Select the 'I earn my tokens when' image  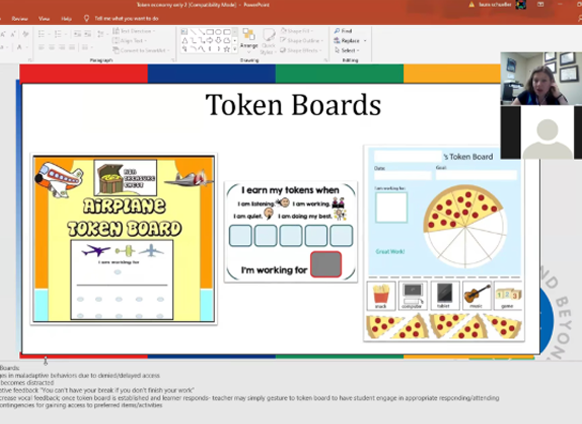pyautogui.click(x=291, y=232)
